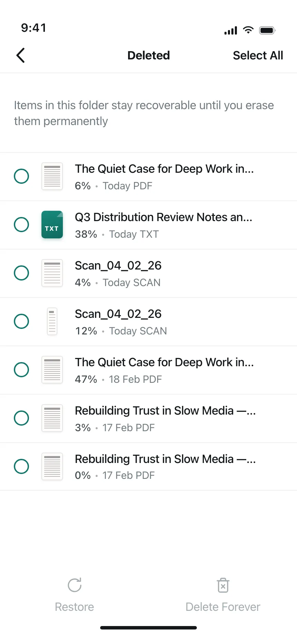The width and height of the screenshot is (297, 644).
Task: Tap the Restore circular arrow icon
Action: tap(75, 585)
